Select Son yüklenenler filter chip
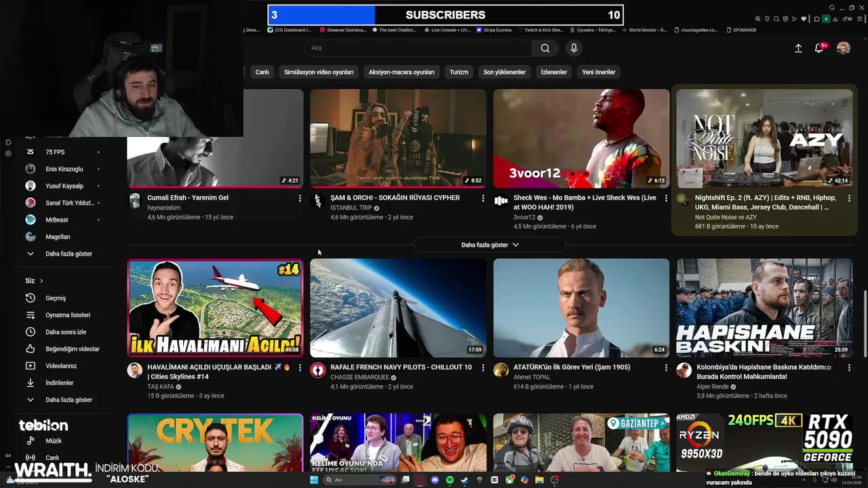Image resolution: width=868 pixels, height=488 pixels. tap(505, 72)
